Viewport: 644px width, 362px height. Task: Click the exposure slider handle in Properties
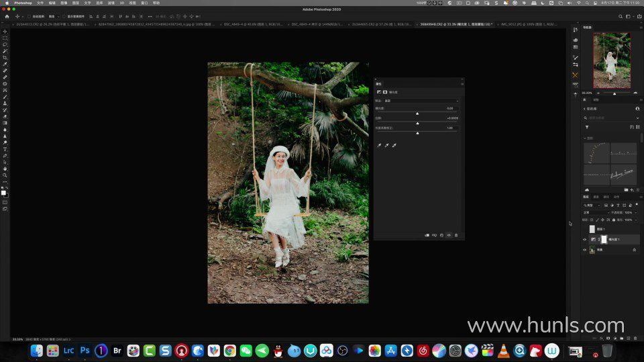[417, 114]
